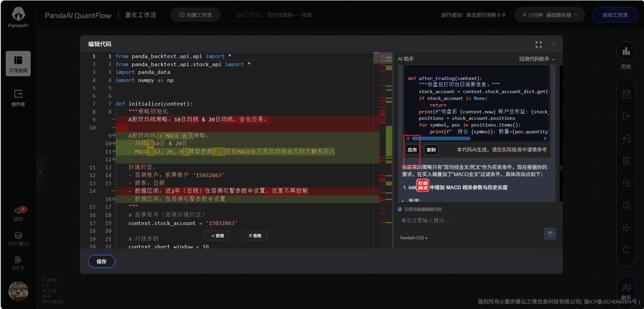644x309 pixels.
Task: Open the AI 助手 assistant button
Action: (626, 291)
